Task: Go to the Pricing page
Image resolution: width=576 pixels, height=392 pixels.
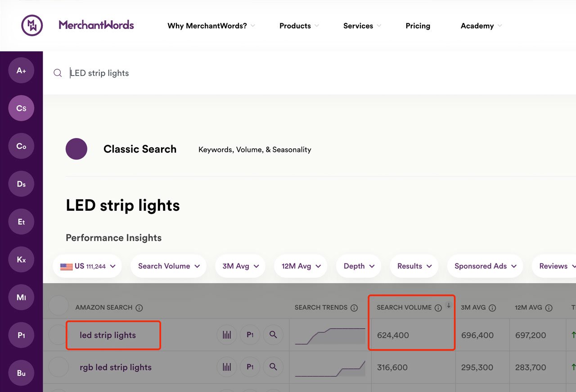Action: coord(418,26)
